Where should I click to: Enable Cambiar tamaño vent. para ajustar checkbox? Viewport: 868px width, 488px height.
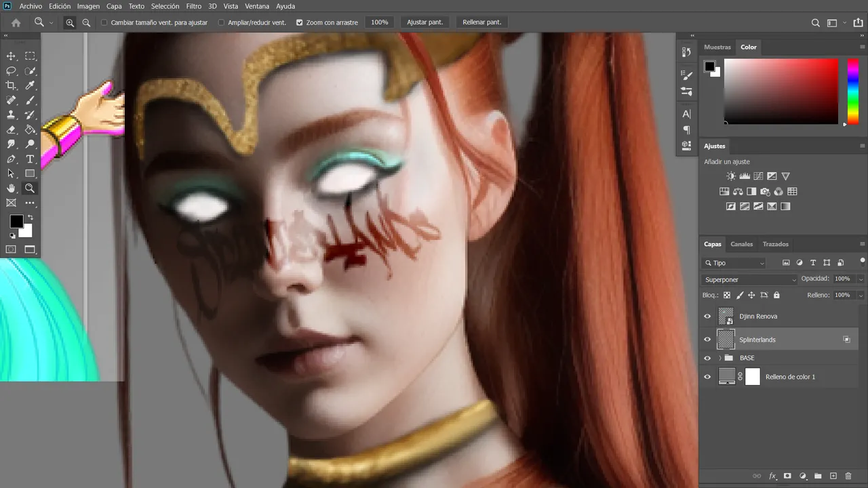coord(104,22)
